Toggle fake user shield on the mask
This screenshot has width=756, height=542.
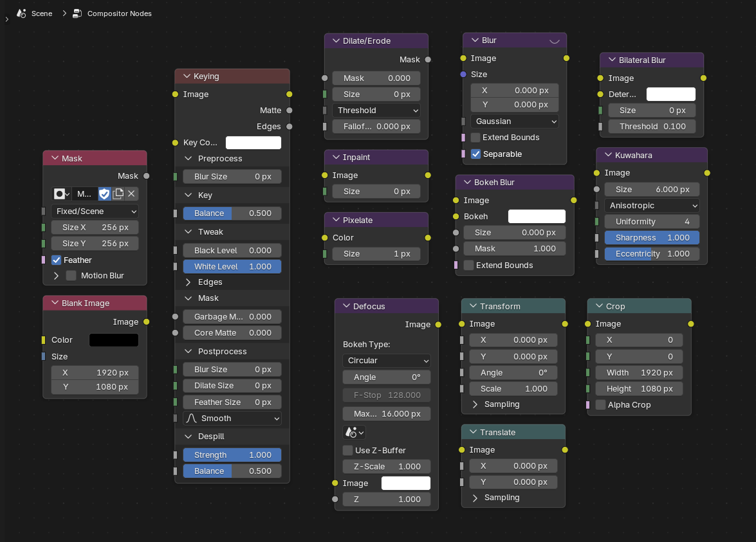pyautogui.click(x=104, y=194)
